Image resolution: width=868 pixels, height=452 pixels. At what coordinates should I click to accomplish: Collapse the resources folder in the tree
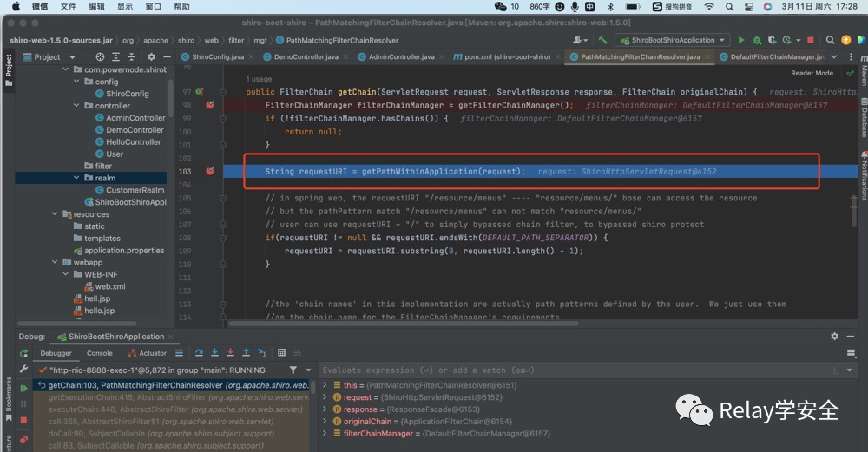tap(55, 213)
